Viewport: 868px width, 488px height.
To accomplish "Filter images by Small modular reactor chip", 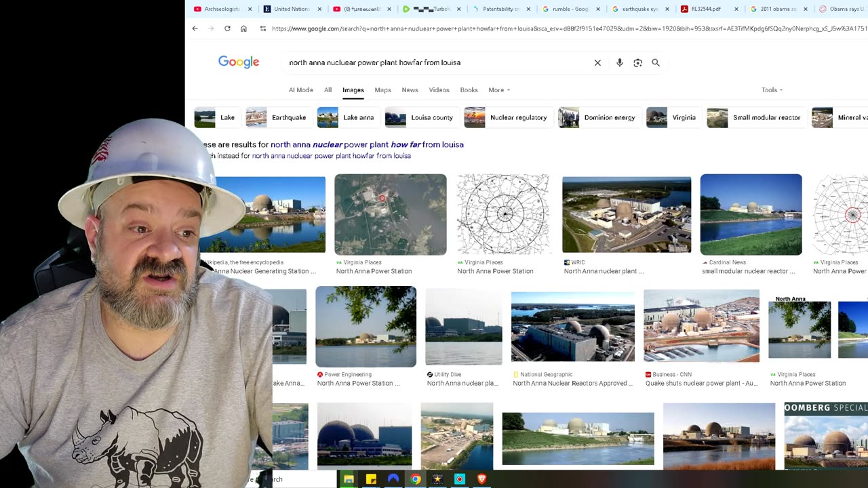I will click(755, 117).
